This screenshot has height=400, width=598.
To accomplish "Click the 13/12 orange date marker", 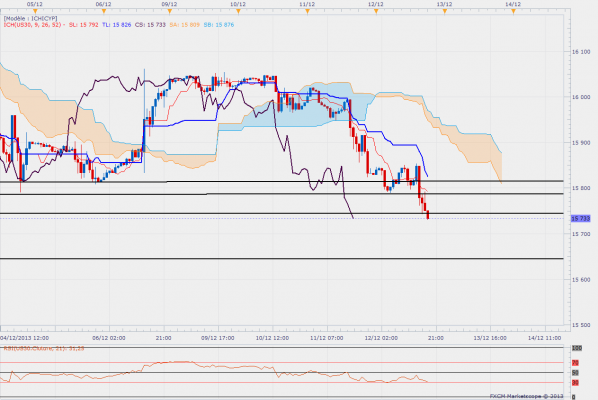I will pos(445,11).
